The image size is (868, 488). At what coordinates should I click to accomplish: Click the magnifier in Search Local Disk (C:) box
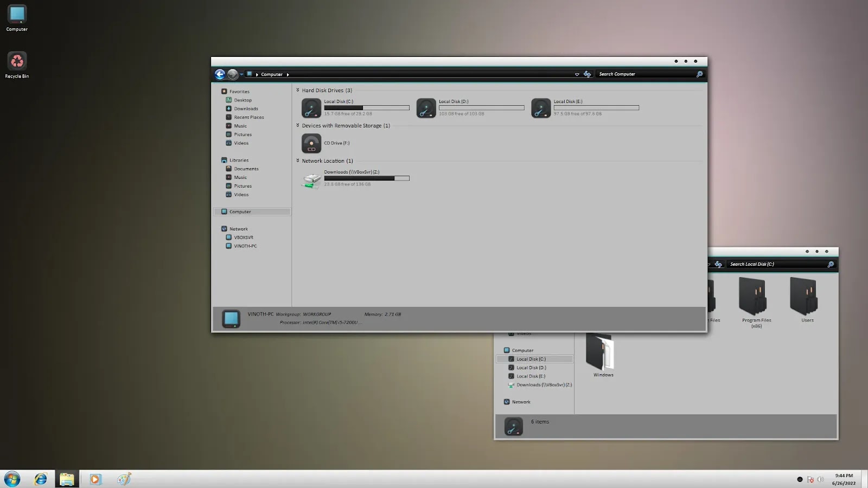coord(831,265)
